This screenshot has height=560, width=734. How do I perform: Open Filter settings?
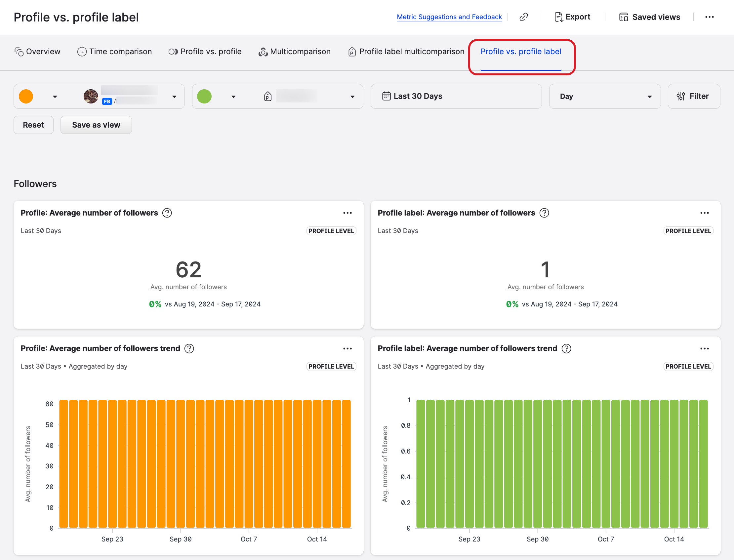(x=694, y=96)
